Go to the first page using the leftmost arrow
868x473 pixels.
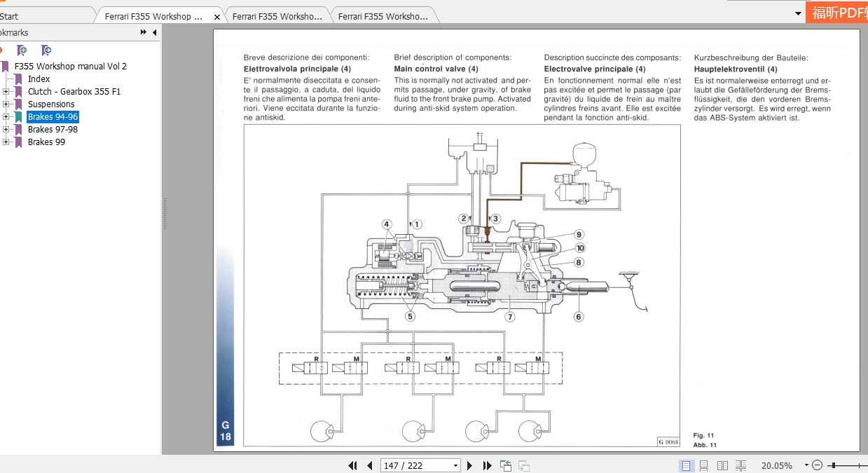[x=353, y=465]
